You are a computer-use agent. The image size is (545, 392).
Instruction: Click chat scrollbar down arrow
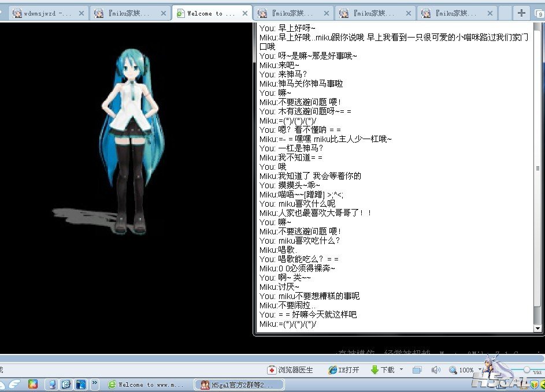pos(537,328)
